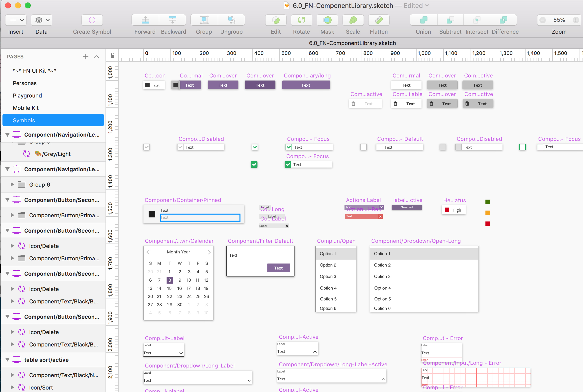Close the red Text action label

[380, 217]
